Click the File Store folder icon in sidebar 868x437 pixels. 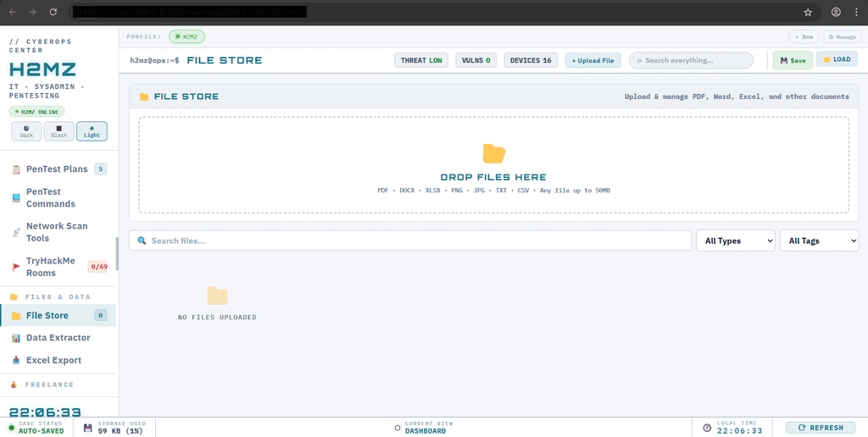pos(16,316)
